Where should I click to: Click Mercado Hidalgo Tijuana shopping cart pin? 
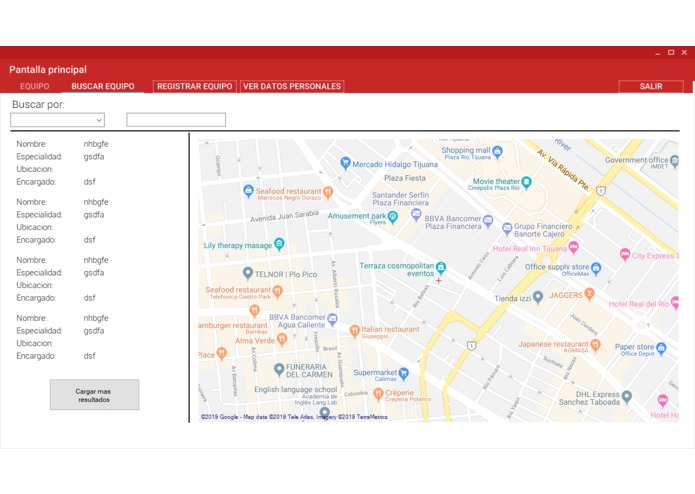tap(345, 163)
